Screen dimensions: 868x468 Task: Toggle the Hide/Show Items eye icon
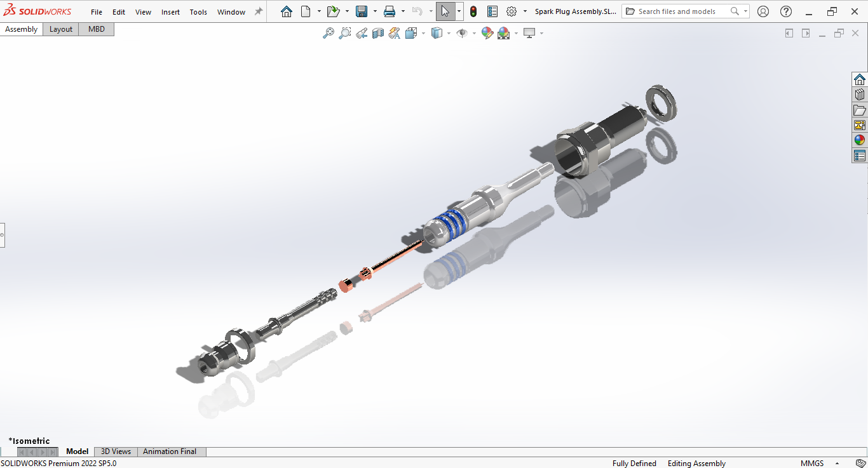(x=461, y=33)
